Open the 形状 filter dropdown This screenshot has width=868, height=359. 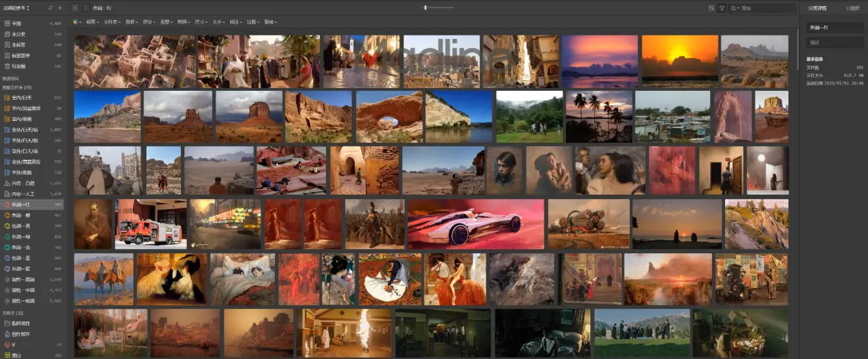(x=132, y=22)
